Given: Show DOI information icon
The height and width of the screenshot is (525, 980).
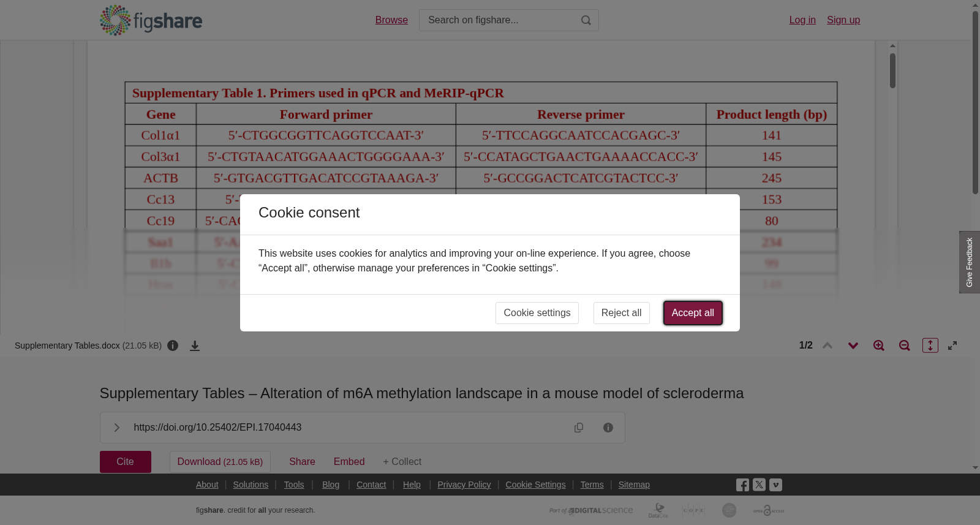Looking at the screenshot, I should pos(608,428).
